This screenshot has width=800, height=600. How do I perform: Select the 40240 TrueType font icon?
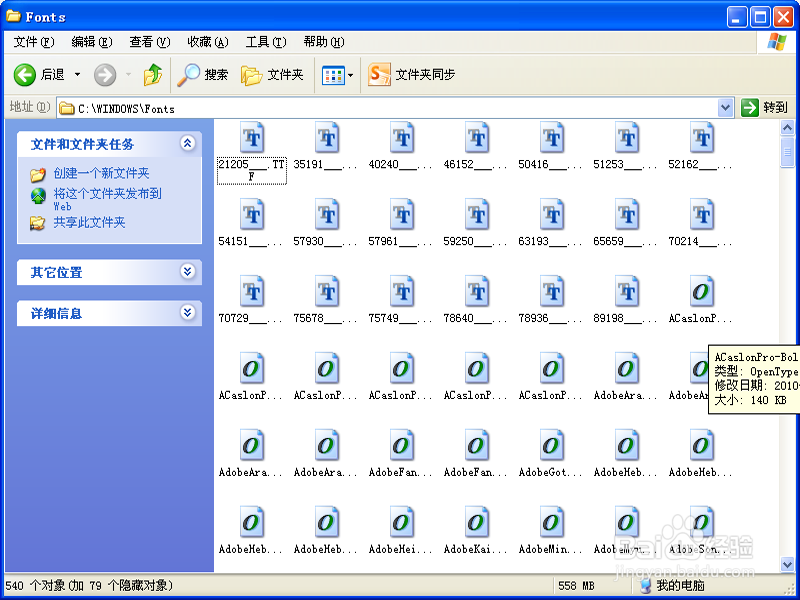[402, 138]
